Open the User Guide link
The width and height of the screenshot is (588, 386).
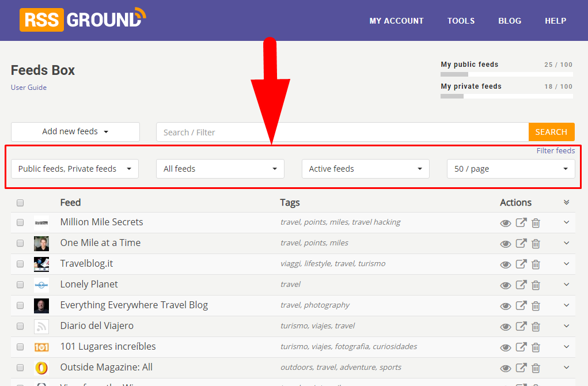point(29,88)
